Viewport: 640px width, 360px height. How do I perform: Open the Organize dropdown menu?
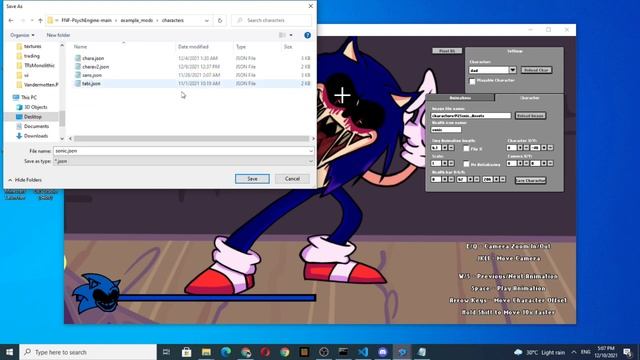tap(22, 35)
